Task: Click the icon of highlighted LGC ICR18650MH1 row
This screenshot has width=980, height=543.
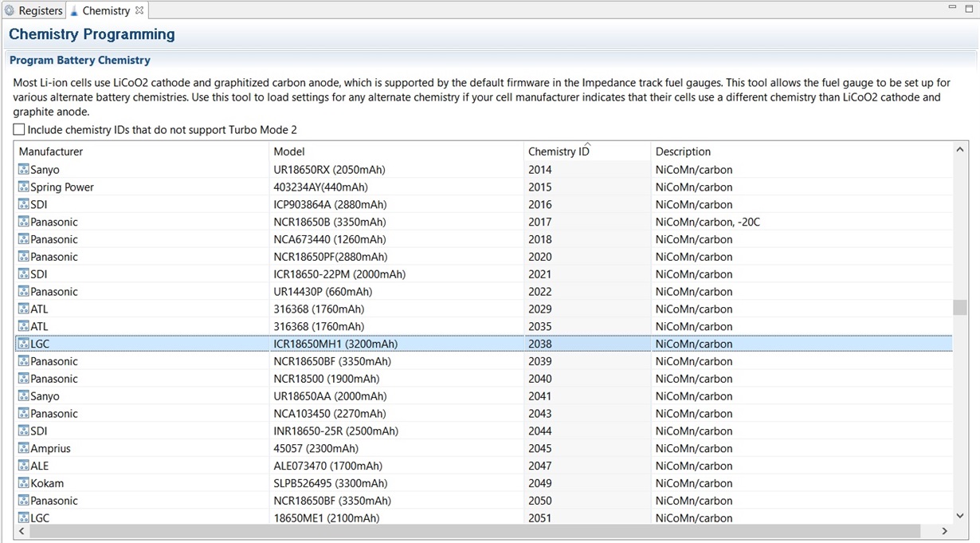Action: click(23, 344)
